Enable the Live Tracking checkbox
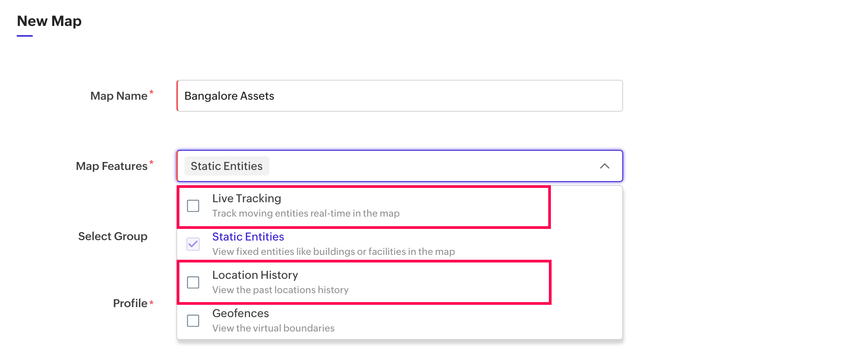The width and height of the screenshot is (868, 359). [x=193, y=206]
